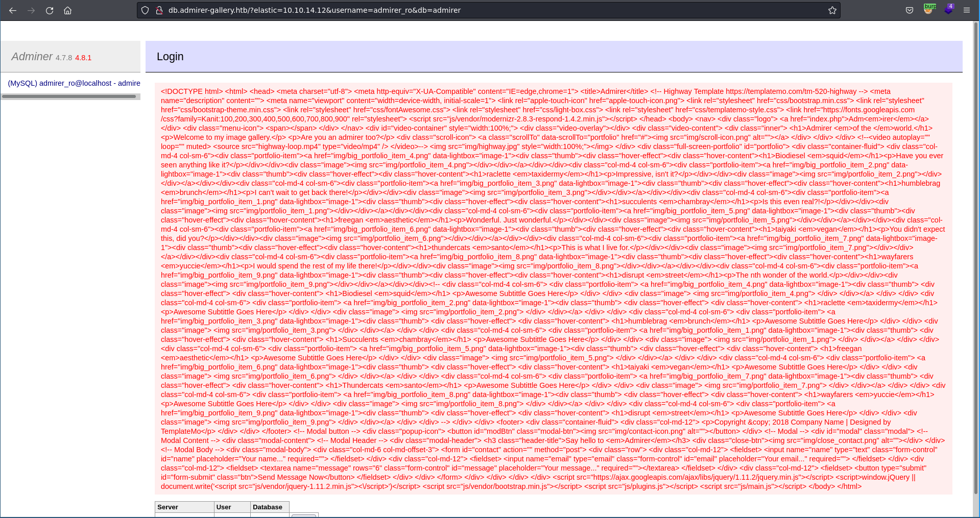Open the browser home page
The height and width of the screenshot is (518, 980).
pos(67,10)
